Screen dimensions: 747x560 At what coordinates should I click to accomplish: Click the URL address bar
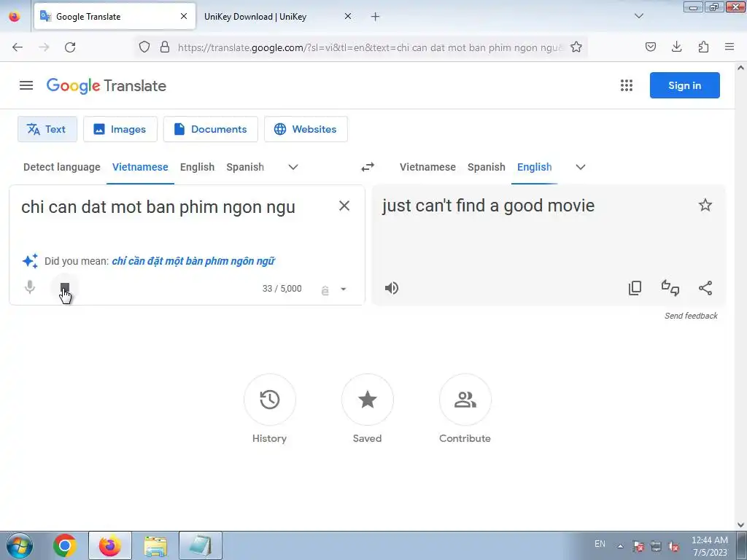click(370, 47)
